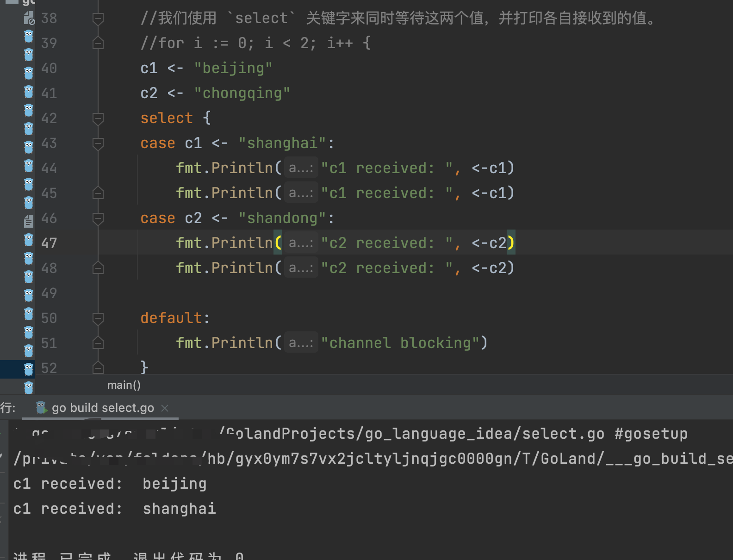The height and width of the screenshot is (560, 733).
Task: Toggle the fold marker at line 39
Action: click(98, 44)
